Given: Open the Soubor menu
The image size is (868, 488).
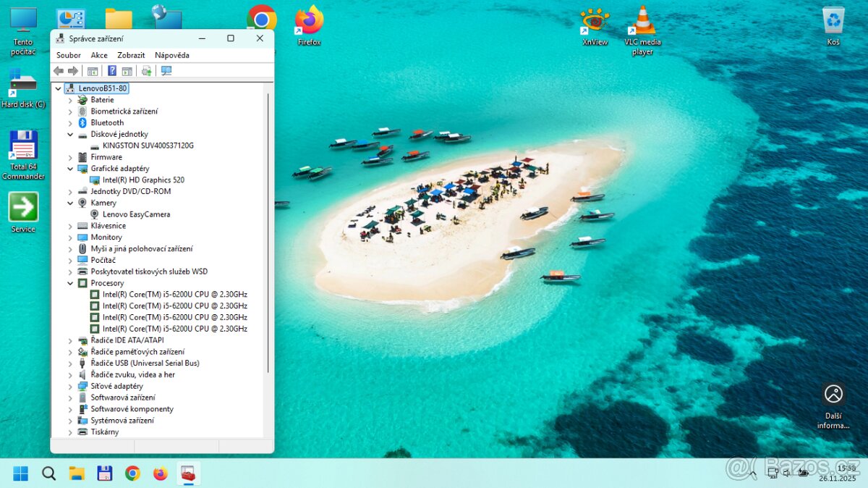Looking at the screenshot, I should pyautogui.click(x=68, y=54).
